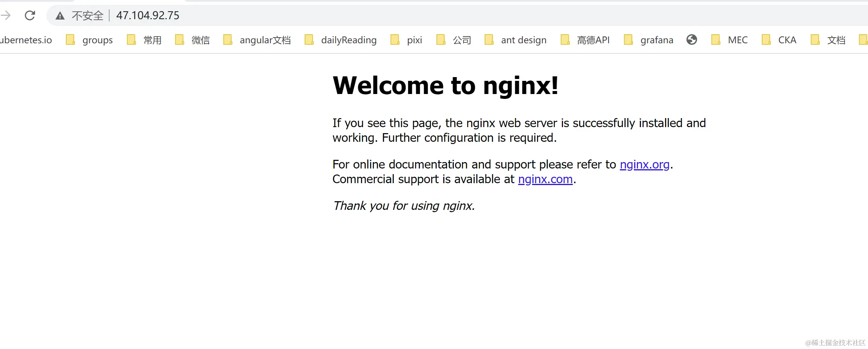Click the back navigation arrow

pos(6,15)
